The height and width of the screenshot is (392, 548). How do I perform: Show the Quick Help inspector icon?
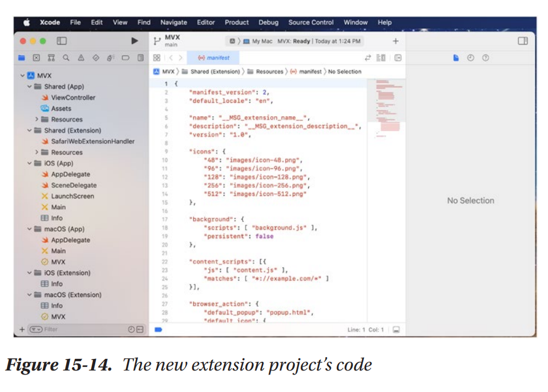[x=486, y=58]
